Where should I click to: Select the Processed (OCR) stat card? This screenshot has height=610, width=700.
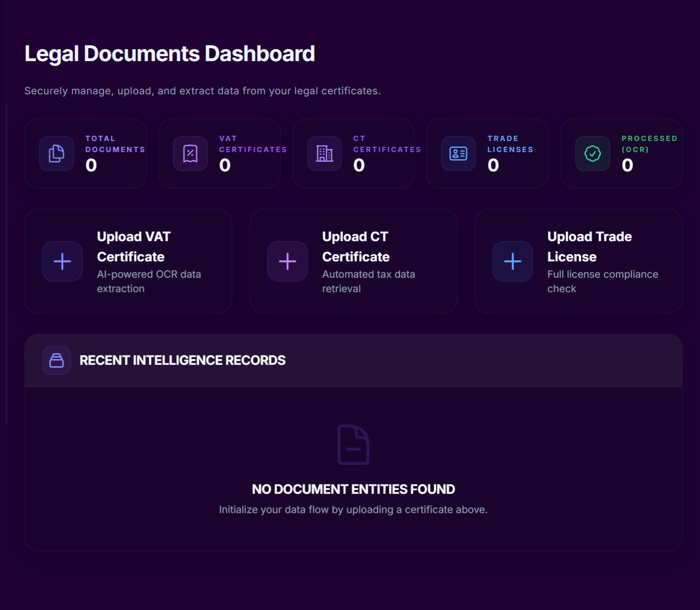point(621,153)
